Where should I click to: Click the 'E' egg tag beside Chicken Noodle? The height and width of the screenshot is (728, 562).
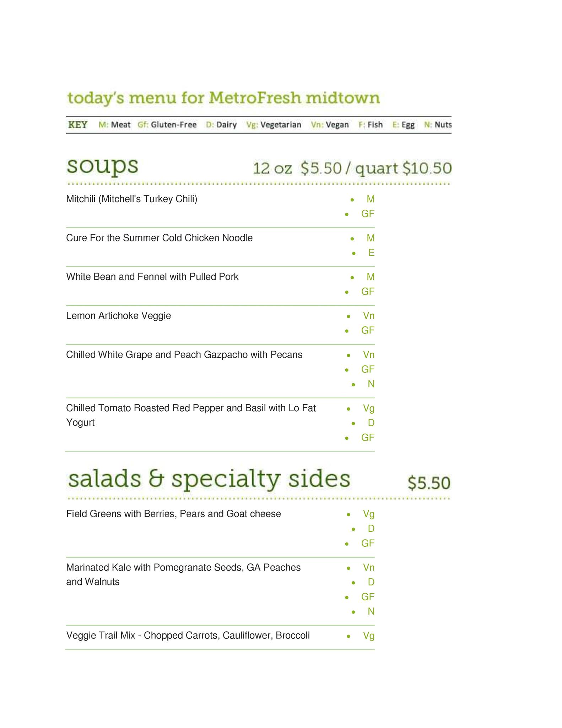click(x=371, y=253)
